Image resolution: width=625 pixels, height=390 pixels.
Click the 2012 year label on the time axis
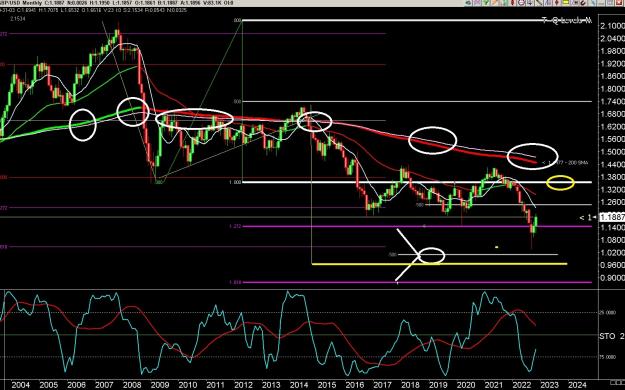[x=243, y=385]
